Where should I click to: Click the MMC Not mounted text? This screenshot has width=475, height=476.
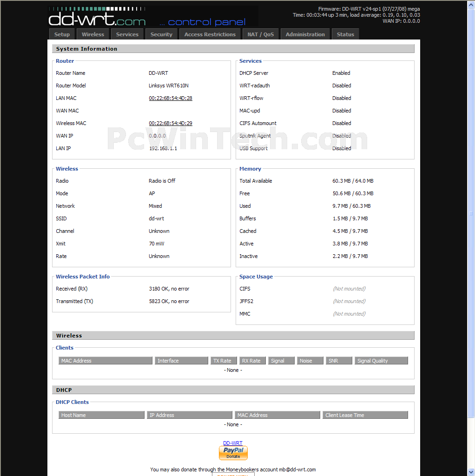349,314
